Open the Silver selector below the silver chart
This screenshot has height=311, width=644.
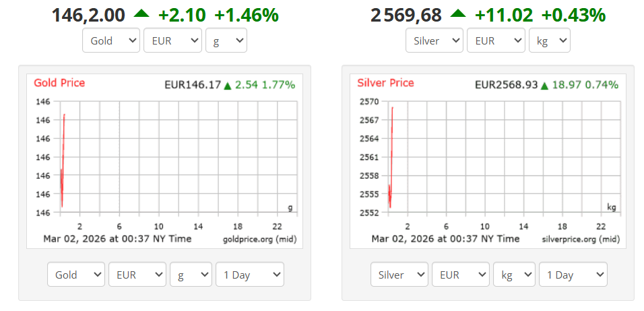(x=399, y=275)
